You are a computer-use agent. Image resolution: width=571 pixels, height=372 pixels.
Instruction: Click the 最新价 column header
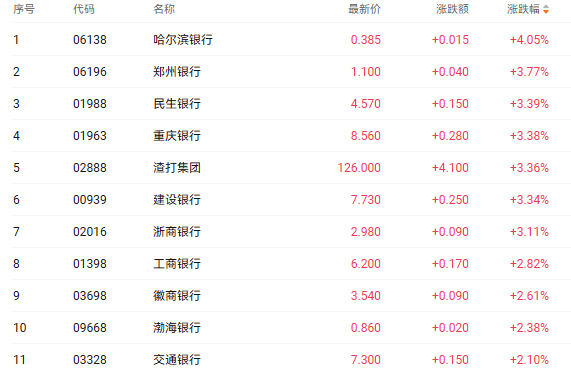pos(365,9)
